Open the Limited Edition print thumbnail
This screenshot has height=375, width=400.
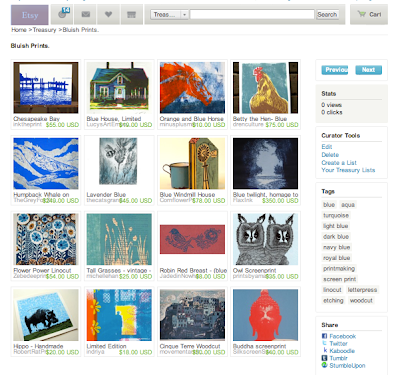(119, 315)
